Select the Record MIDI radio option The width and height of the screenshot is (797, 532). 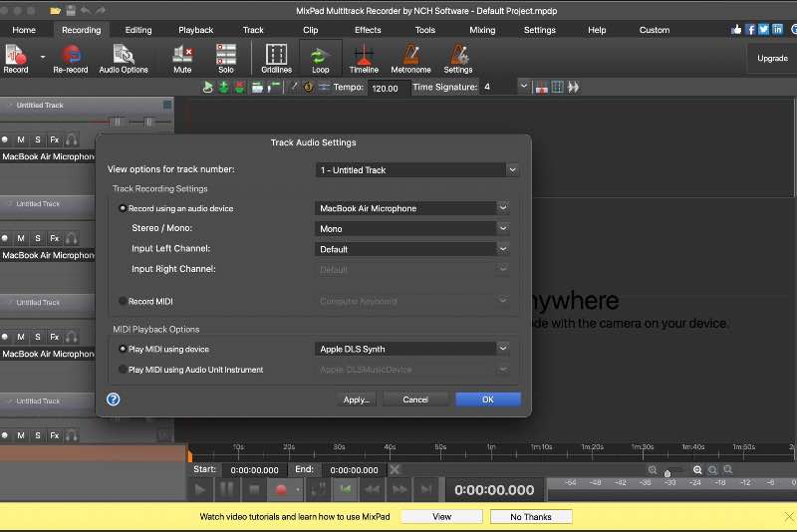click(x=123, y=301)
